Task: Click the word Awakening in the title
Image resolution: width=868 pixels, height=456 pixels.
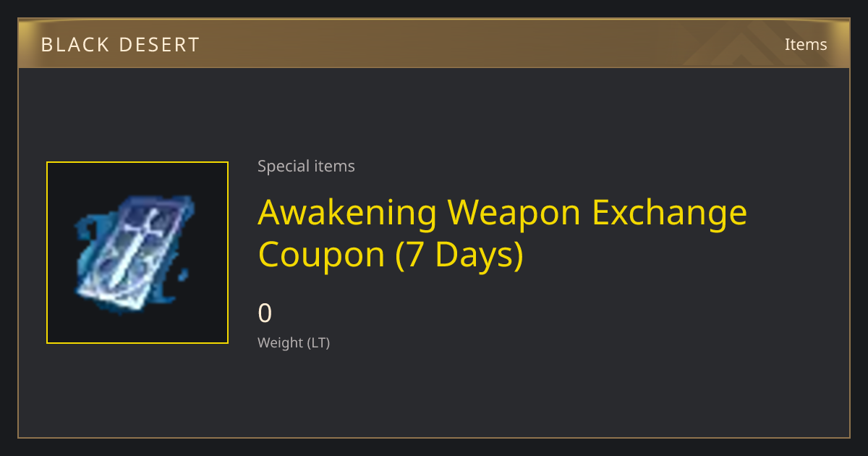Action: [x=348, y=213]
